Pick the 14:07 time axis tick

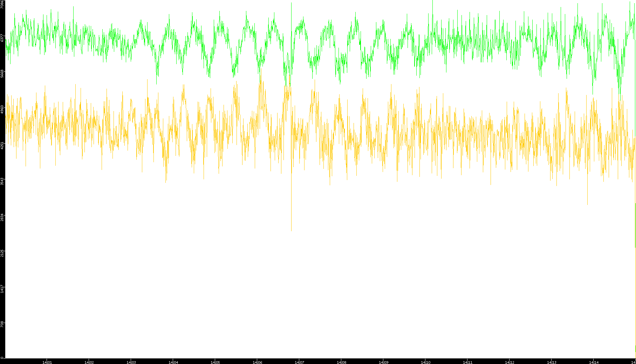click(x=299, y=362)
